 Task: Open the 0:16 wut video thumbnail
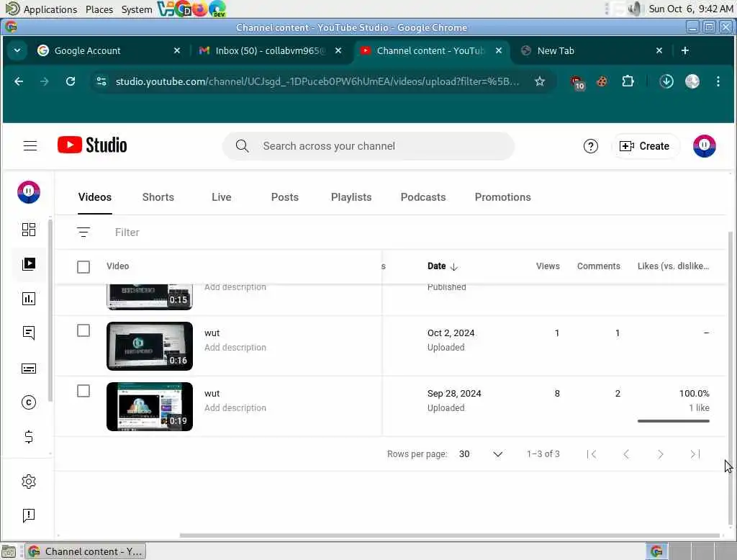[x=150, y=346]
